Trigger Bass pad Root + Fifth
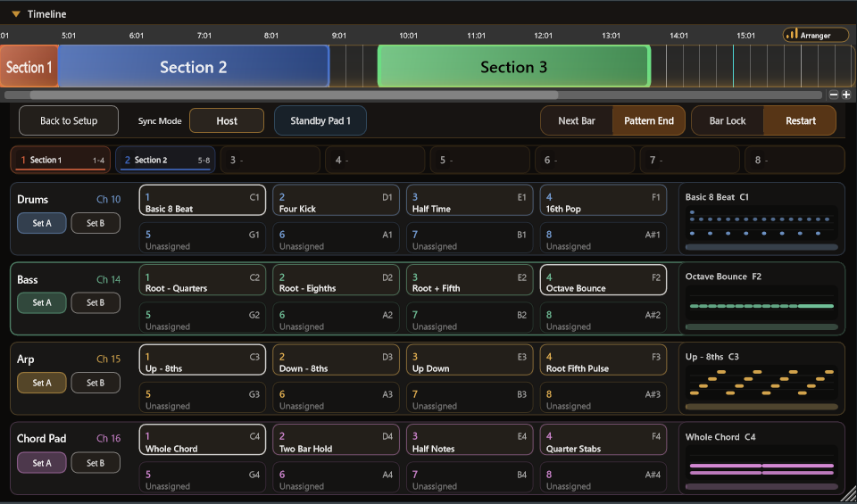This screenshot has height=504, width=857. 470,280
